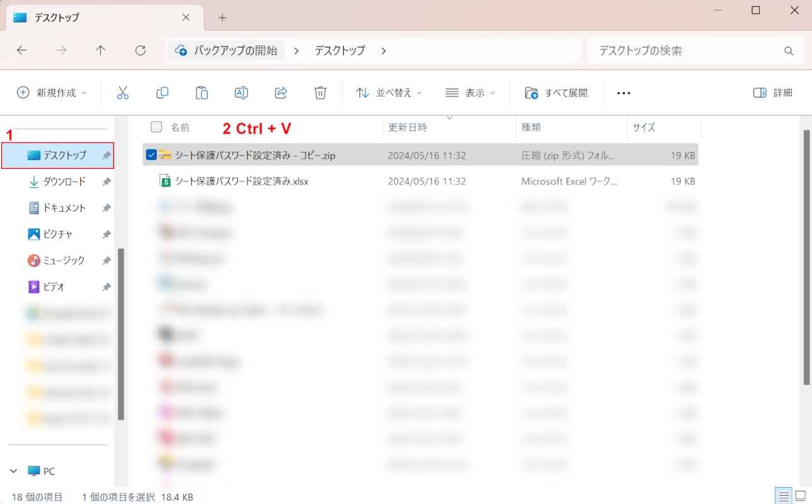
Task: Close the デスクトップ tab
Action: (x=186, y=18)
